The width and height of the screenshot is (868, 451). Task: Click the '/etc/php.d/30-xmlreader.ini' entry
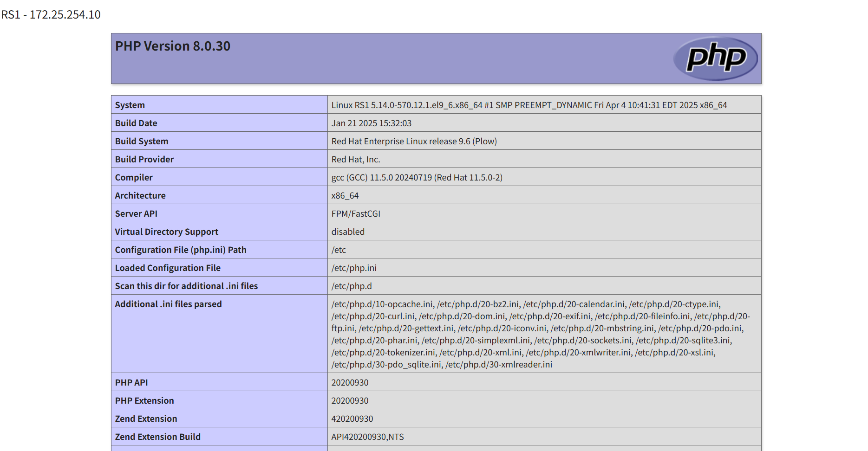pos(499,365)
